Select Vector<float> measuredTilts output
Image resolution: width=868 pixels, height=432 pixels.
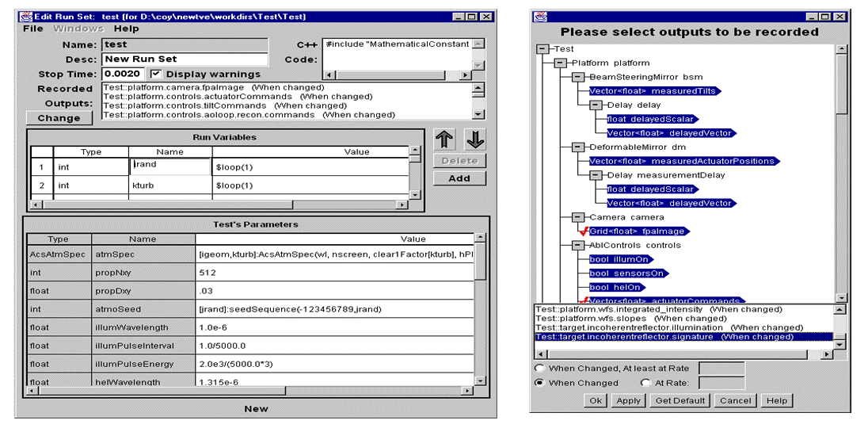(655, 91)
